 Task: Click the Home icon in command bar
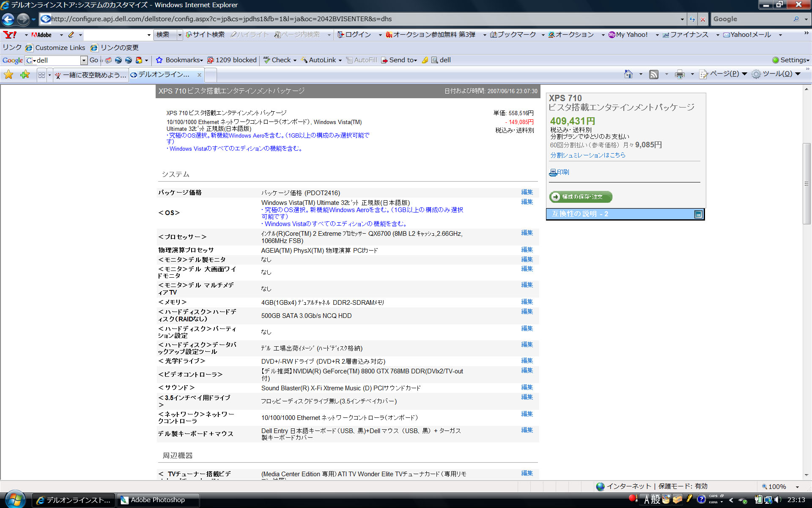click(628, 75)
